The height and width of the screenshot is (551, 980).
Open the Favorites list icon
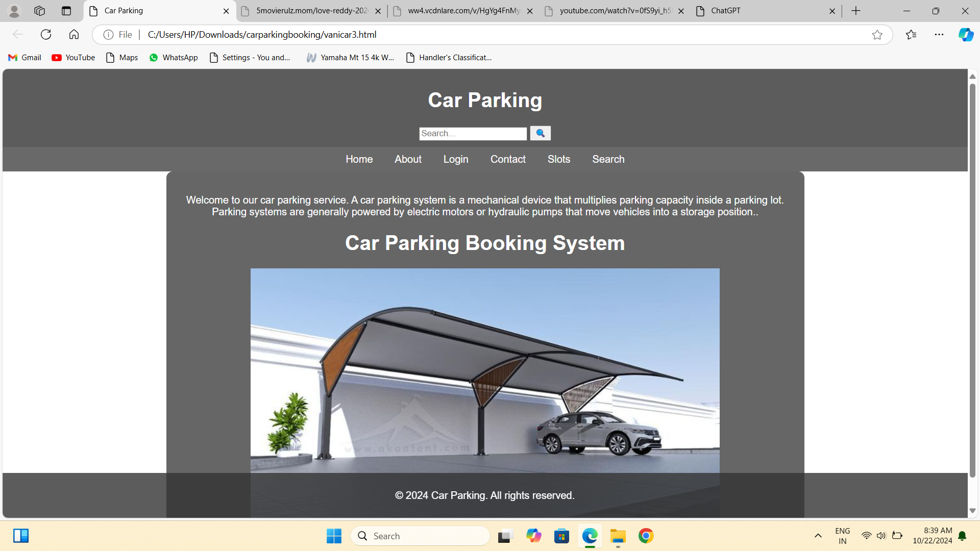pyautogui.click(x=911, y=35)
